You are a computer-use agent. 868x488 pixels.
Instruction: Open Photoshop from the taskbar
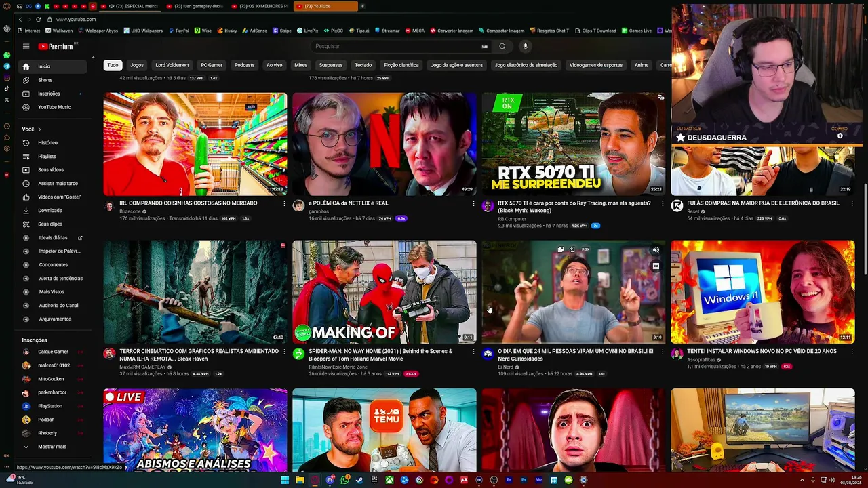524,480
